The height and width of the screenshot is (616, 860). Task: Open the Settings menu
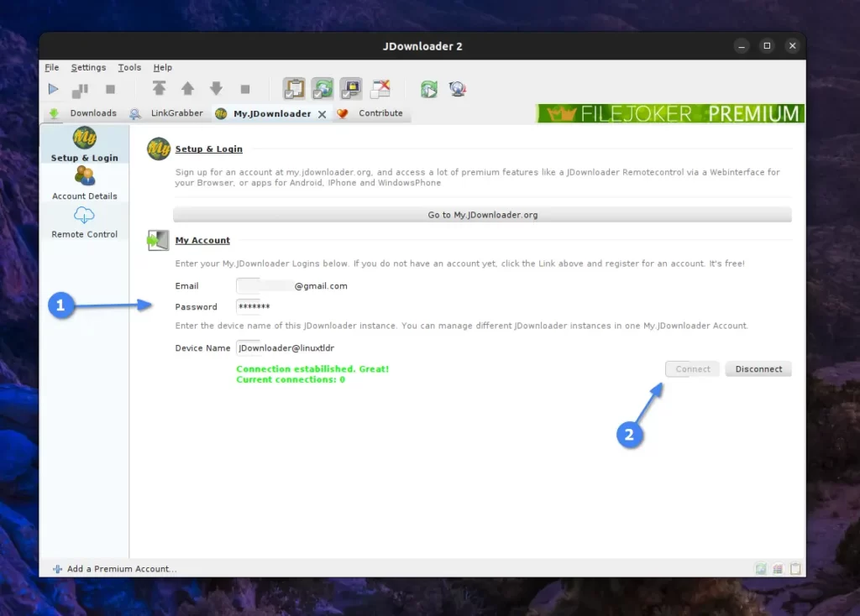(88, 67)
